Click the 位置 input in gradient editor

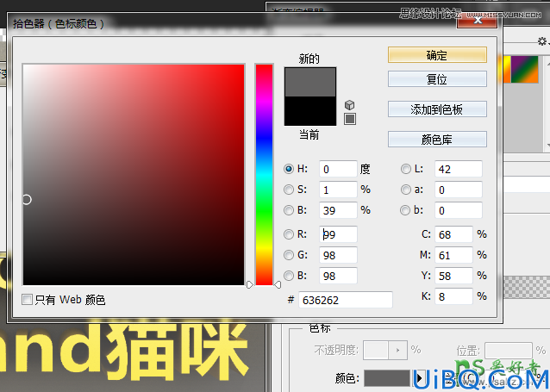coord(509,351)
